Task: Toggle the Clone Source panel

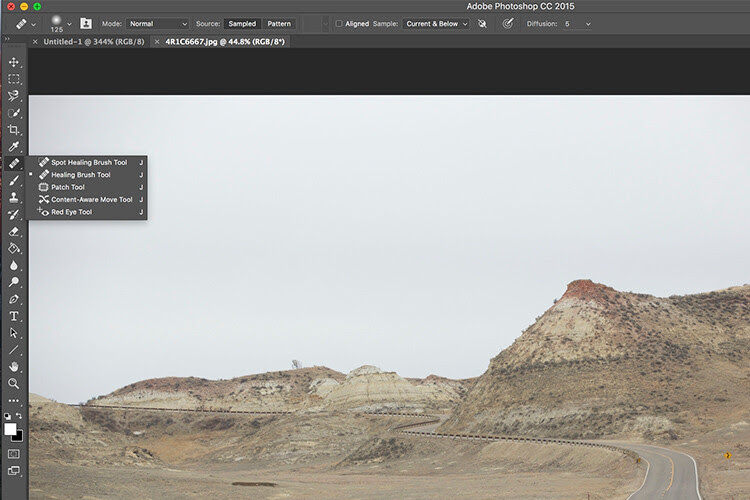Action: click(x=86, y=23)
